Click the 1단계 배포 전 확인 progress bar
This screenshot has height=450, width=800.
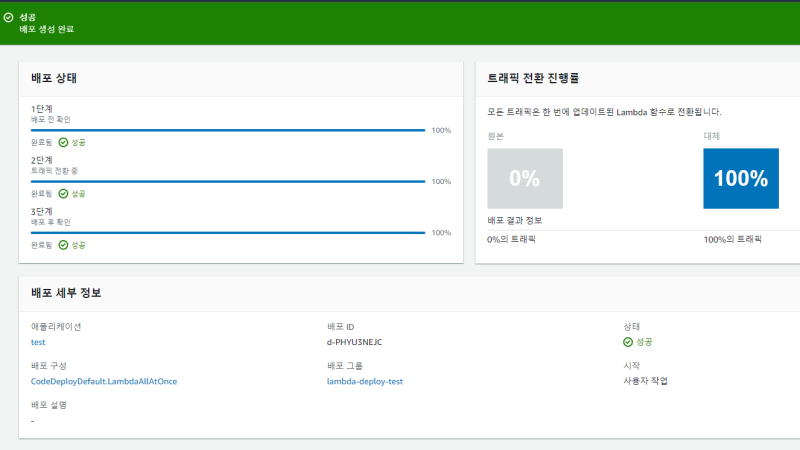(x=228, y=130)
